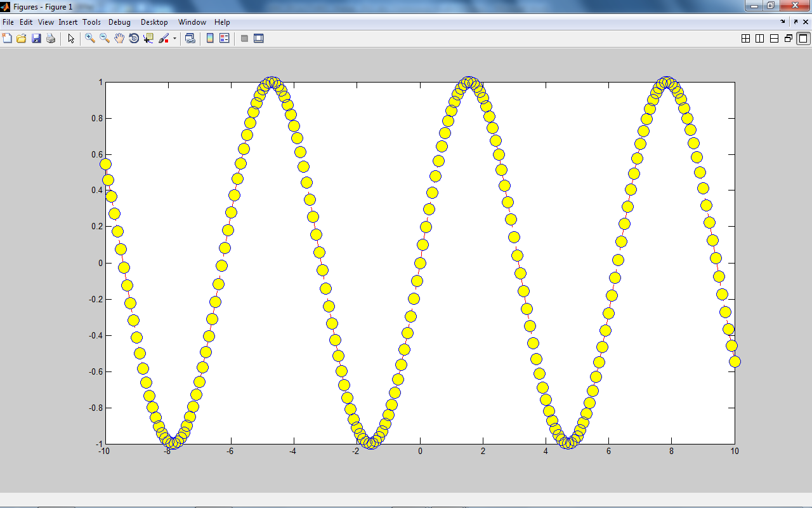Viewport: 812px width, 508px height.
Task: Open a file using the folder icon
Action: coord(21,39)
